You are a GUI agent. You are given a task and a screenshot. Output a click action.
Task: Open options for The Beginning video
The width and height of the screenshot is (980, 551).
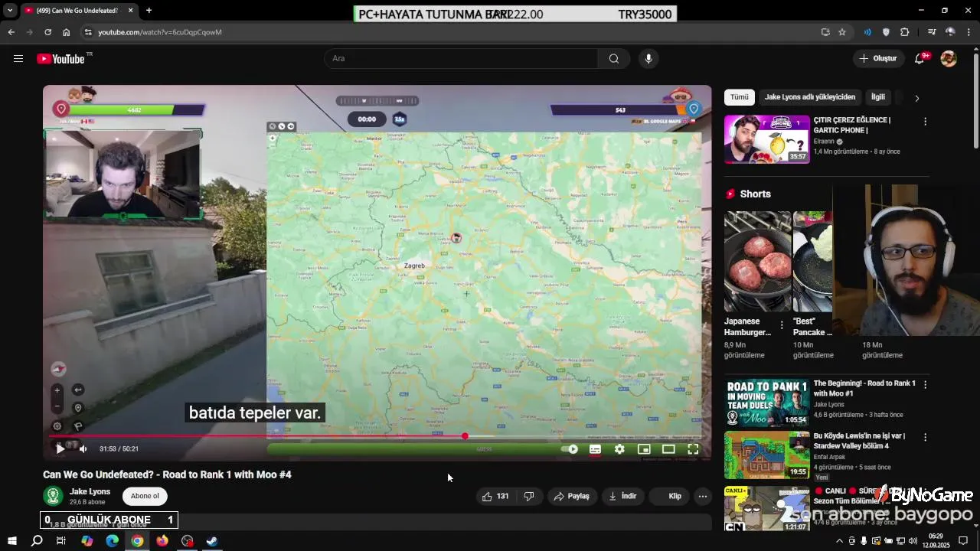pyautogui.click(x=925, y=385)
